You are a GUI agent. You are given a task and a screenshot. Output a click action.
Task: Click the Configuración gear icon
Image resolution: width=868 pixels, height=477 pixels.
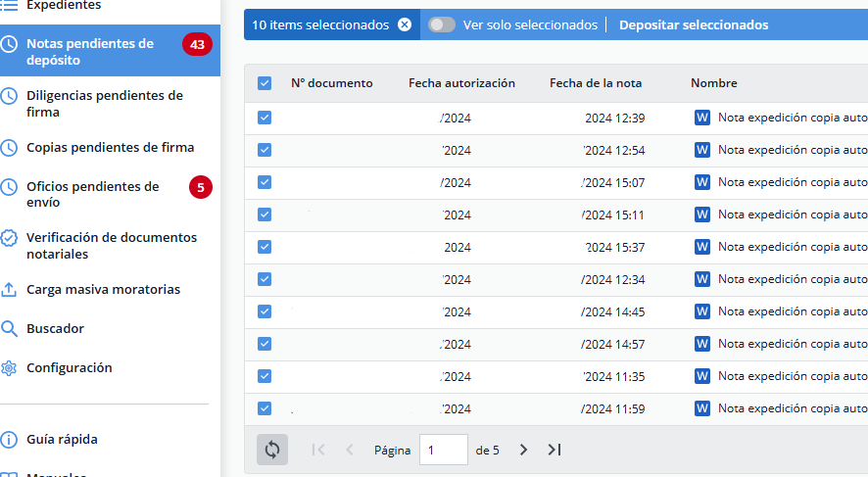coord(9,368)
